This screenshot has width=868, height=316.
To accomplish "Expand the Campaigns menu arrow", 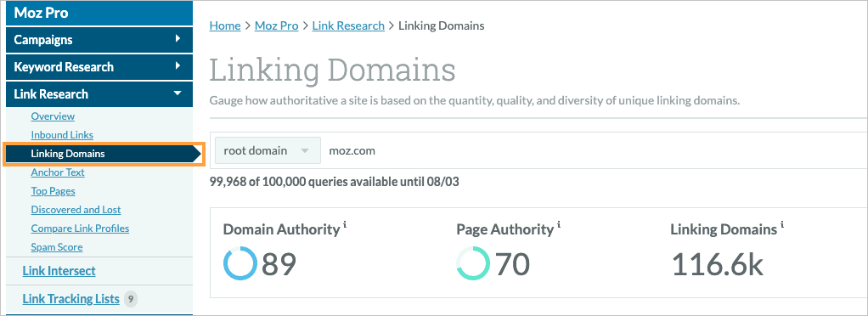I will [178, 39].
